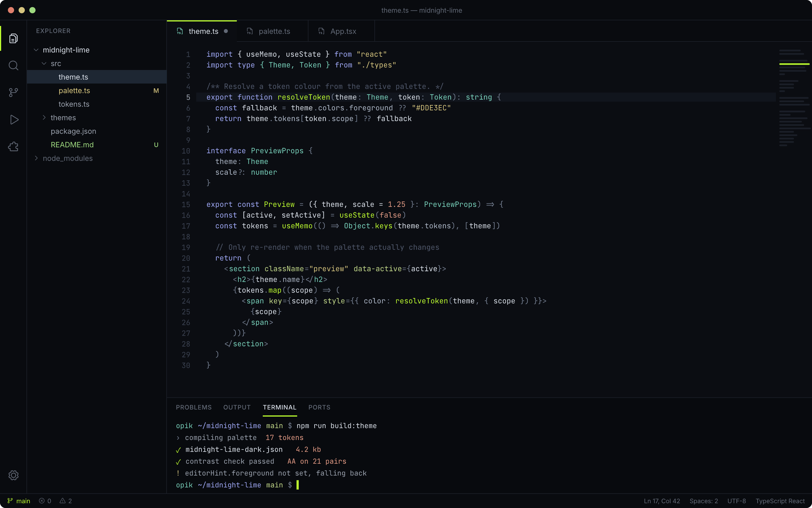Collapse the midnight-lime root folder
Screen dimensions: 812x508
pyautogui.click(x=36, y=50)
